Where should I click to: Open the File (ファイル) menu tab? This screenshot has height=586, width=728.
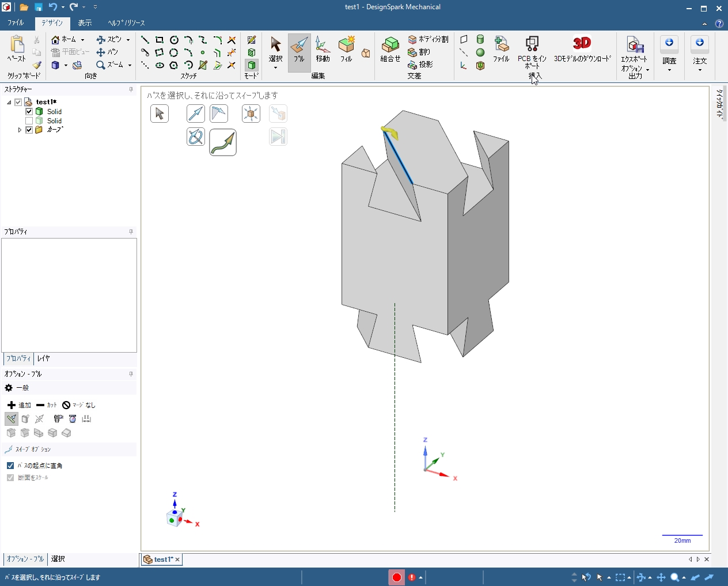(16, 23)
